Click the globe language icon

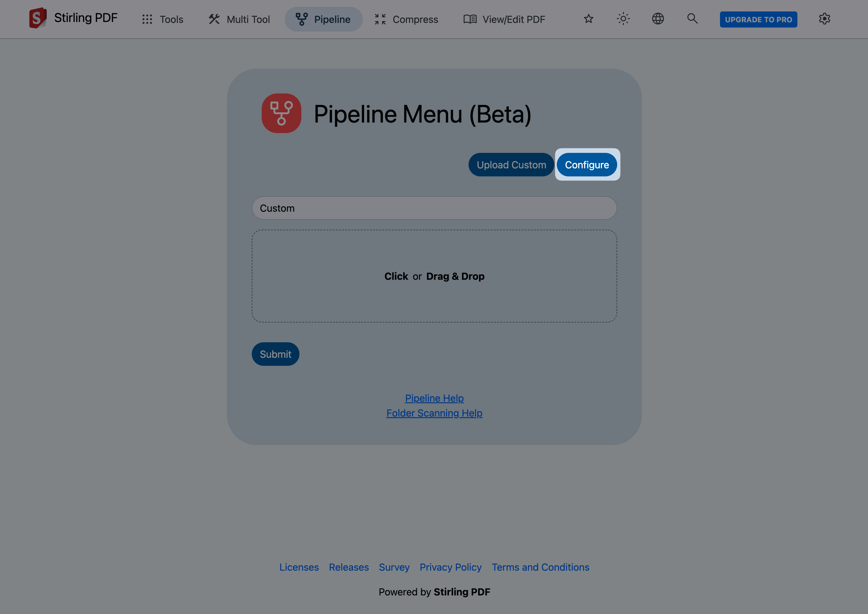click(658, 19)
